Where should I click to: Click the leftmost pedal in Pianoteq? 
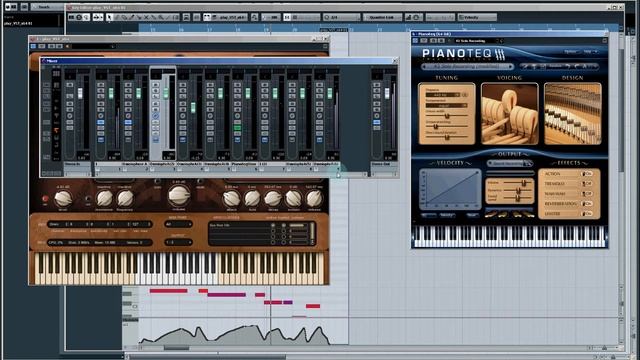click(x=491, y=214)
